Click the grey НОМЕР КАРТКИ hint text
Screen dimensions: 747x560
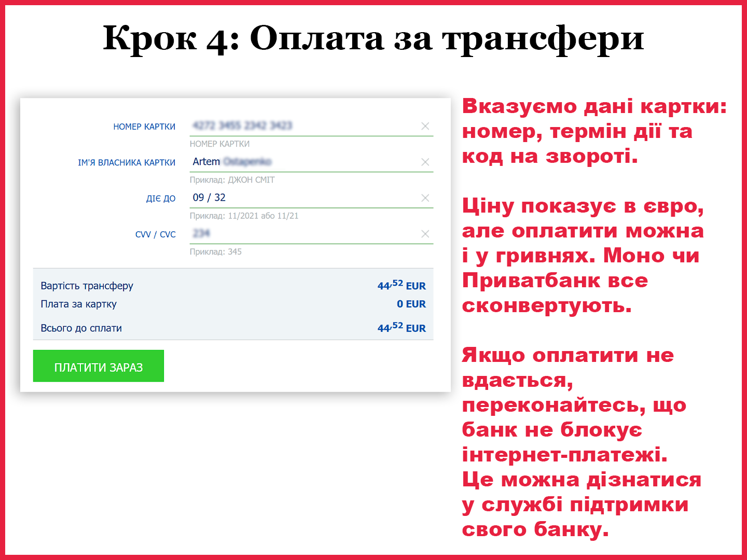tap(220, 144)
